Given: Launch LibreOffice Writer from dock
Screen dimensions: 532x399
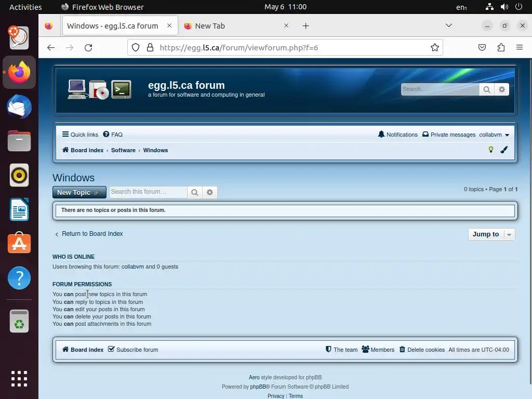Looking at the screenshot, I should 19,209.
